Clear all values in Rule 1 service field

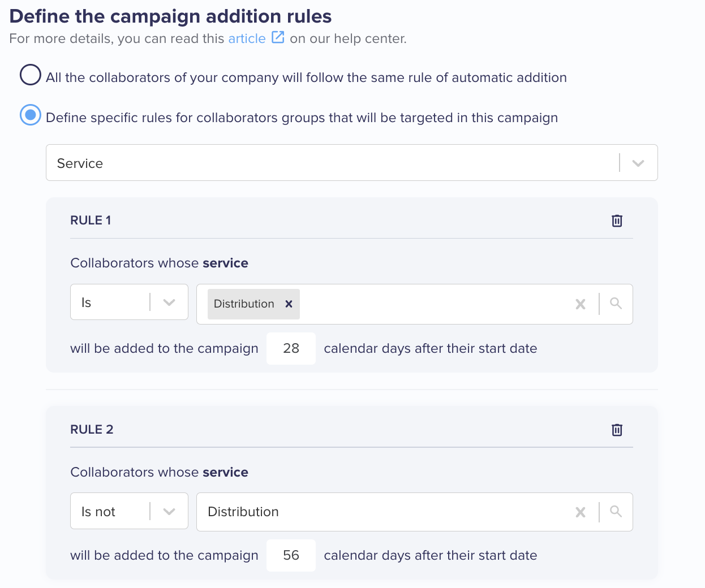(x=580, y=304)
